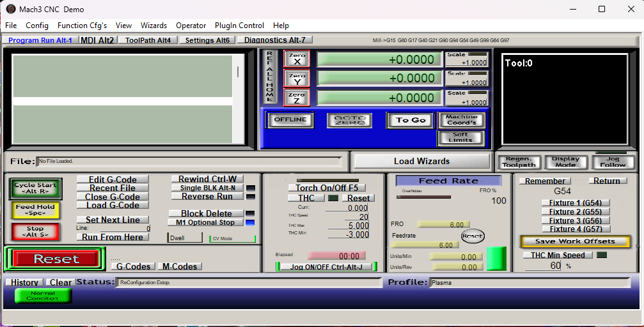Viewport: 644px width, 327px height.
Task: Click the Save Work Offsets button
Action: (x=575, y=241)
